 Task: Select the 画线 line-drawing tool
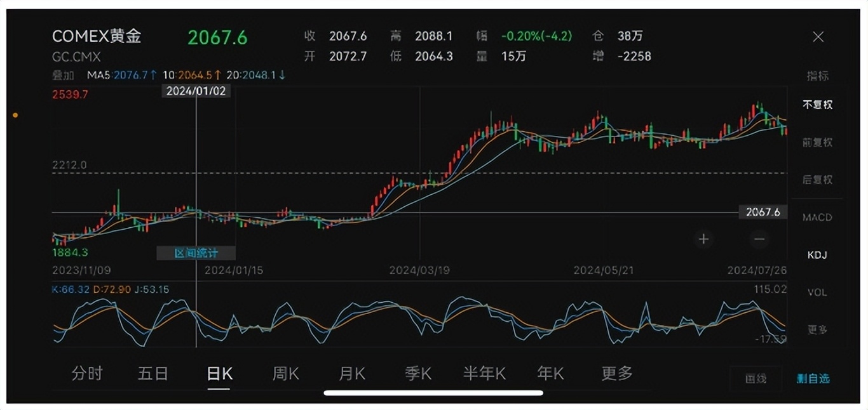[756, 378]
